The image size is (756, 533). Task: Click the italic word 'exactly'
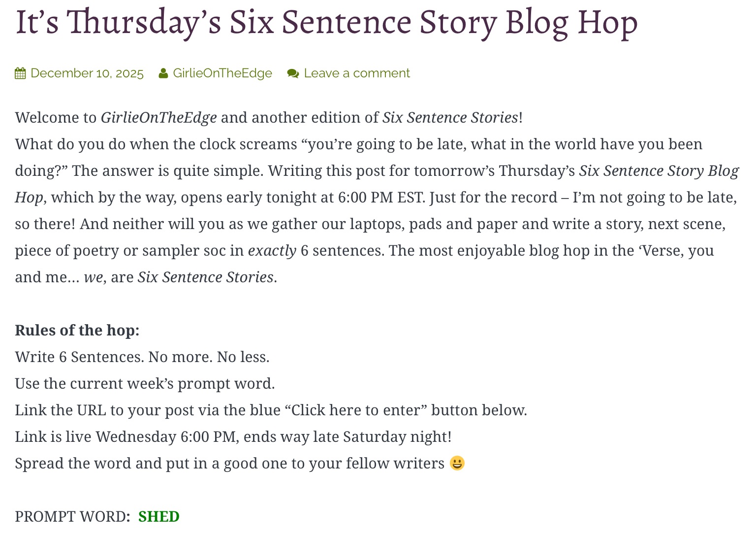tap(272, 250)
